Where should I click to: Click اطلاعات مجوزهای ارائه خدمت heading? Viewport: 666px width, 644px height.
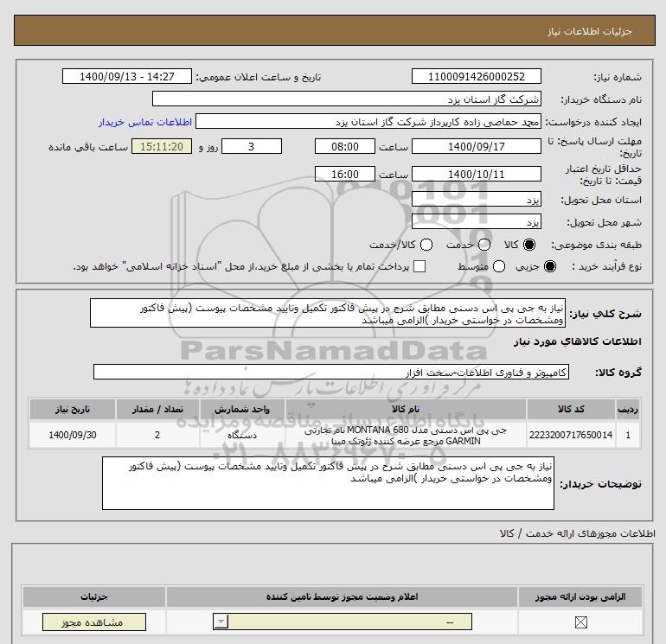point(577,533)
